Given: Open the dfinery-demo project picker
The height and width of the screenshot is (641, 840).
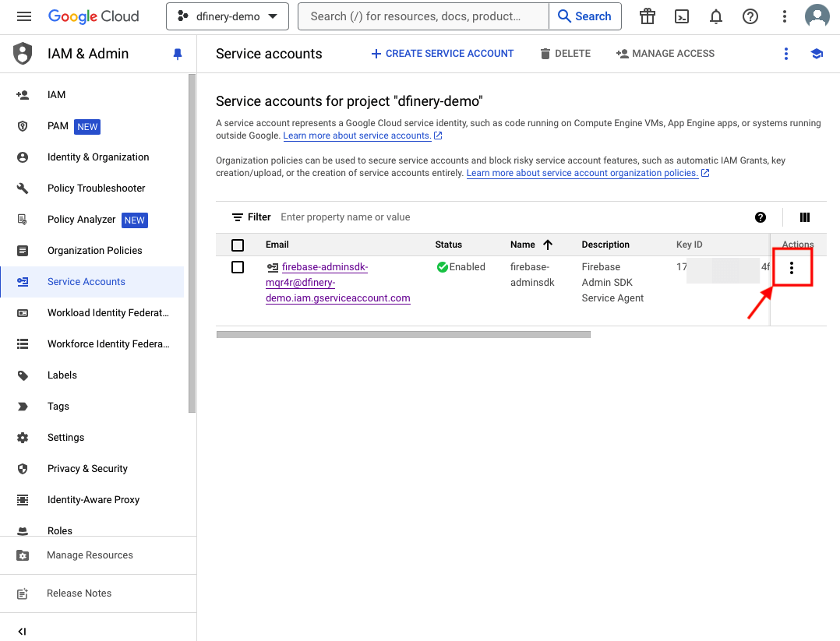Looking at the screenshot, I should [228, 16].
